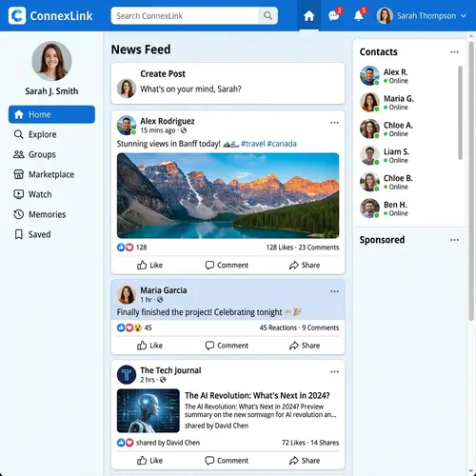
Task: Click the ConnexLink logo icon
Action: pos(17,15)
